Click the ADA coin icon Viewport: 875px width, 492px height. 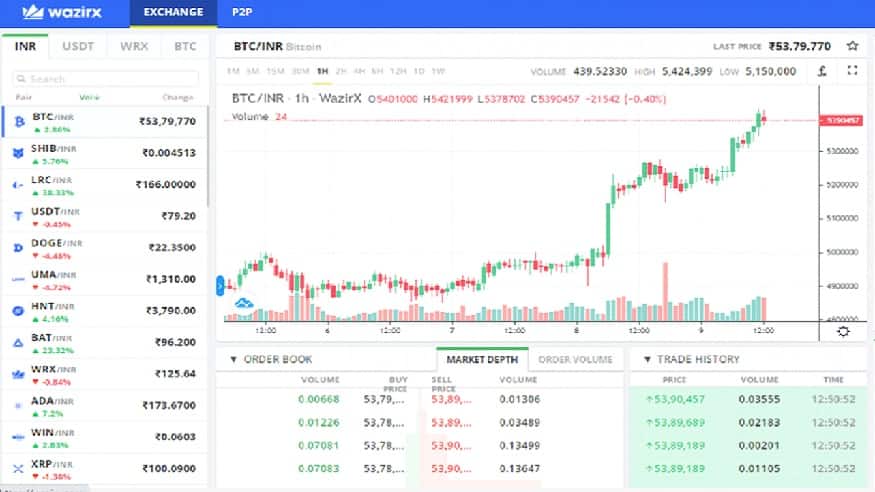pyautogui.click(x=18, y=406)
